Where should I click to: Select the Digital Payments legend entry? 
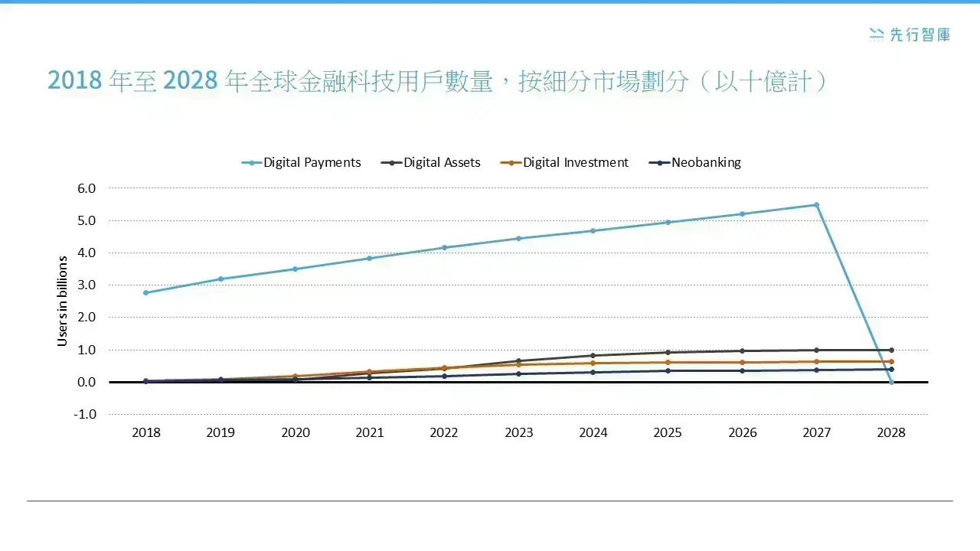pos(301,162)
